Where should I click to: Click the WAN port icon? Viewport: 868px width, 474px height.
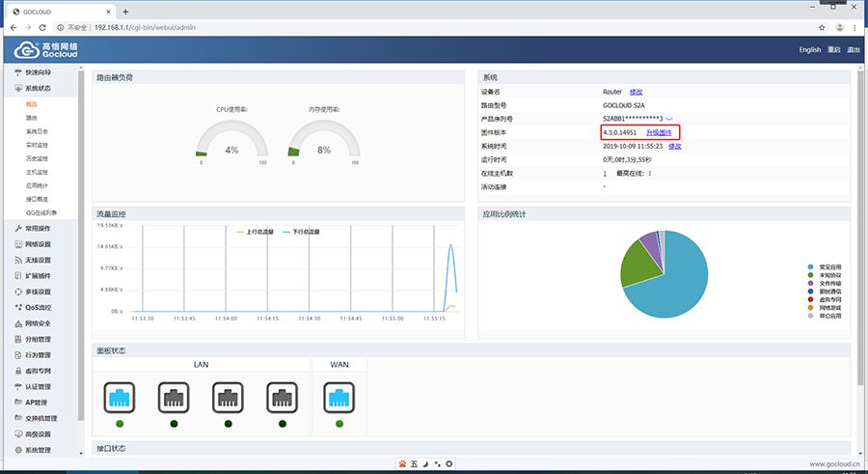point(339,396)
